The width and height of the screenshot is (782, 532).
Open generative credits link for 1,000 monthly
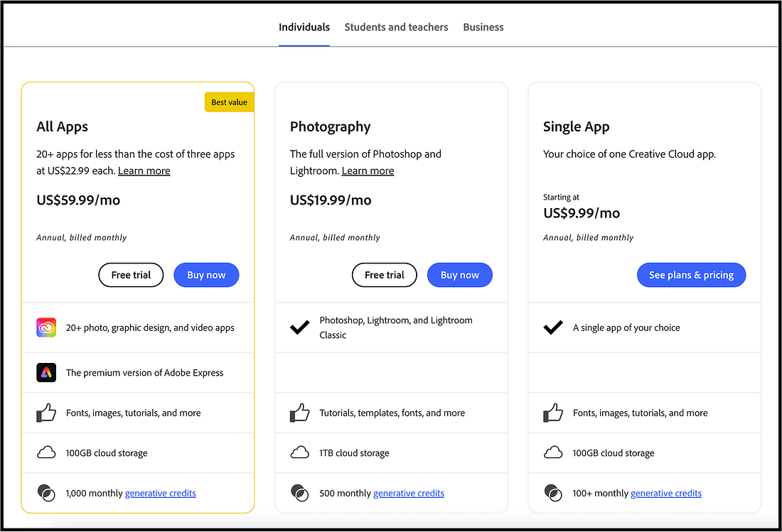pyautogui.click(x=161, y=493)
